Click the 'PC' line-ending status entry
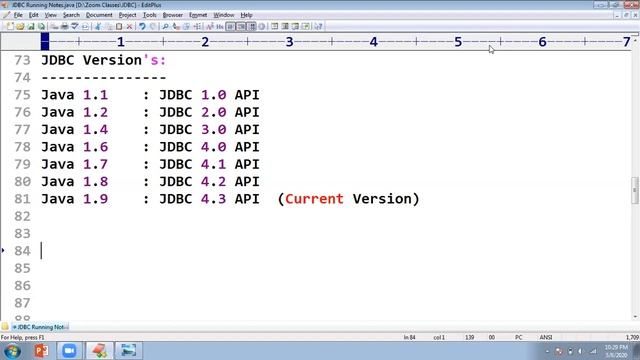This screenshot has width=640, height=360. [x=518, y=338]
